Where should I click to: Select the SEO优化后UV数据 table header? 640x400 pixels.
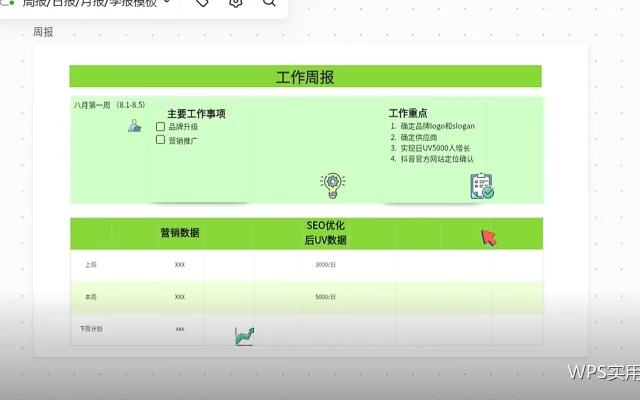tap(325, 233)
